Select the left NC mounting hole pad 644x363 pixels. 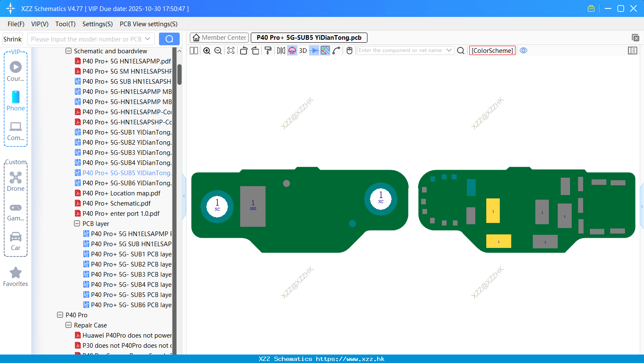217,206
